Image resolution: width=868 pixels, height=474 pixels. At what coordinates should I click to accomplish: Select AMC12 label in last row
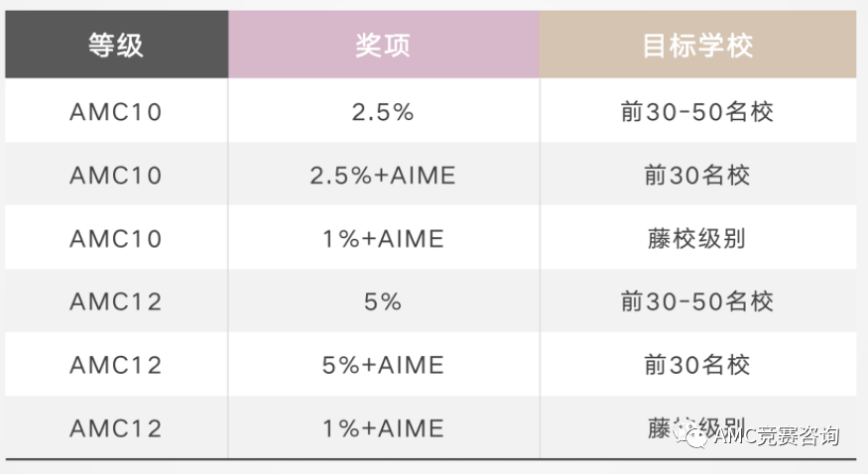[116, 428]
